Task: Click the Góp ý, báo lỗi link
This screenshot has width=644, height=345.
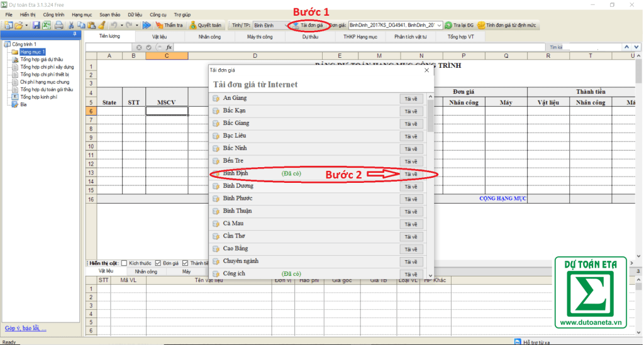Action: pyautogui.click(x=25, y=328)
